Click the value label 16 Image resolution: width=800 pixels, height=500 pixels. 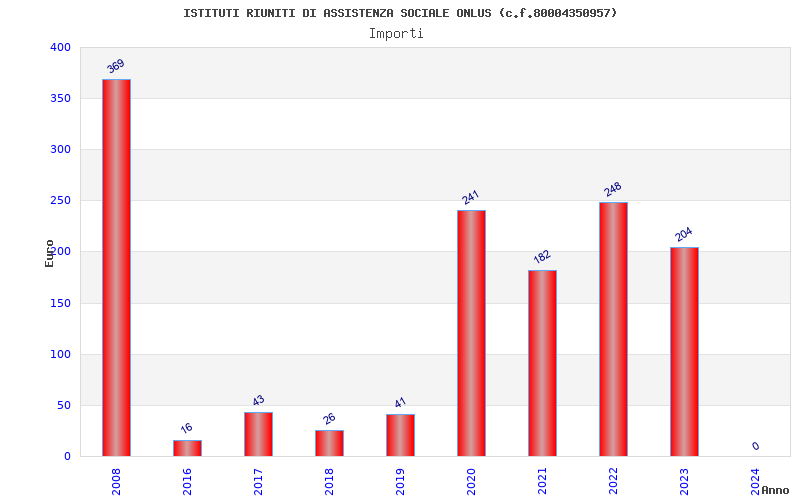(x=186, y=428)
